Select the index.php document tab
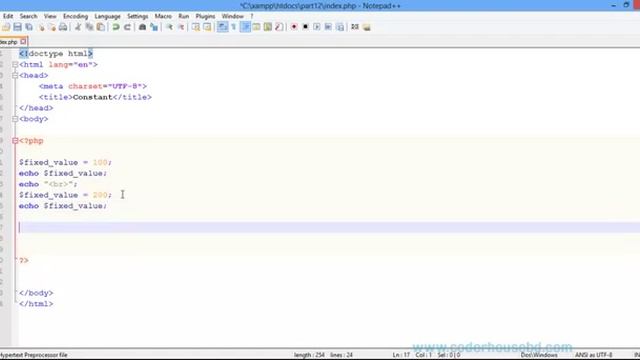 [9, 42]
